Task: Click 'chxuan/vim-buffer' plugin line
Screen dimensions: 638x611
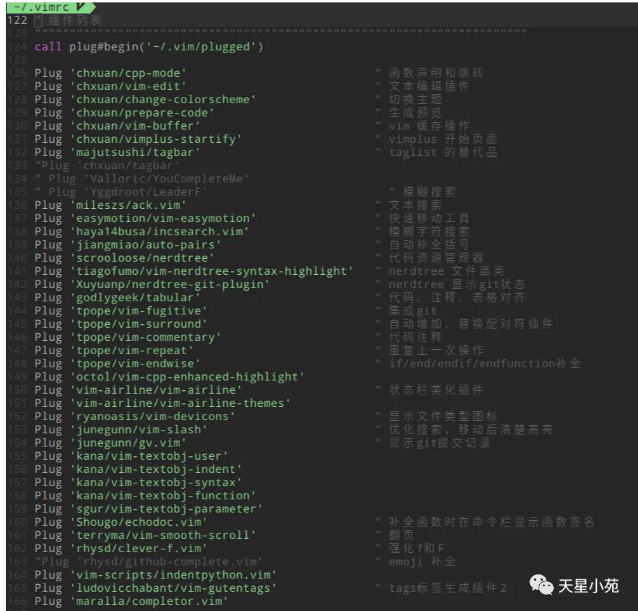Action: (x=117, y=126)
